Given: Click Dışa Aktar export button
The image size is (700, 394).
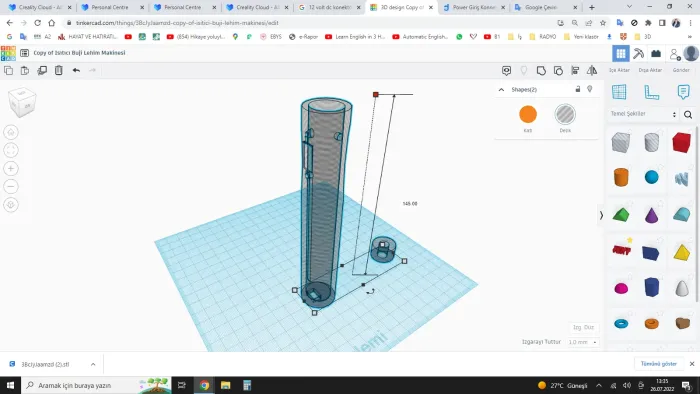Looking at the screenshot, I should (650, 70).
